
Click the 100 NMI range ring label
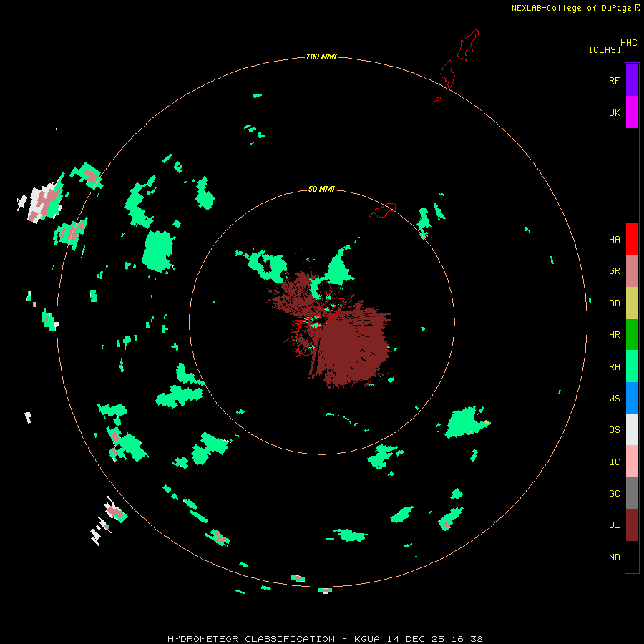pos(321,57)
